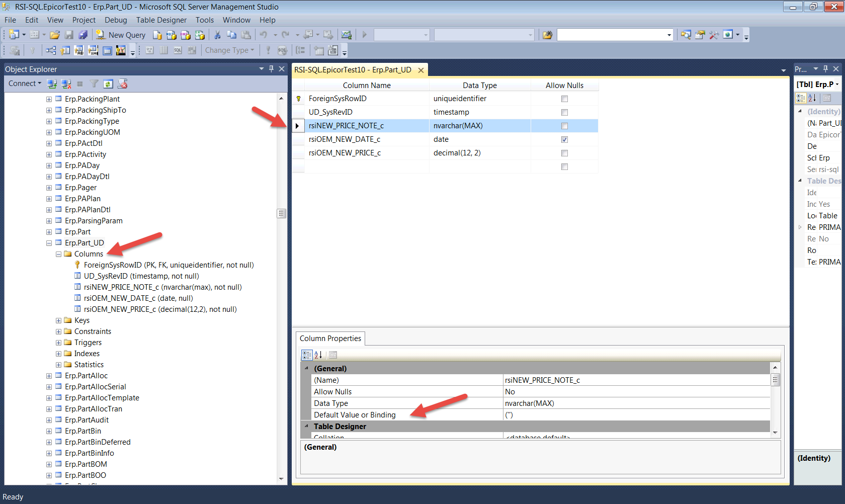Click the Analysis Services DMX Query icon
Viewport: 845px width, 504px height.
(x=186, y=35)
